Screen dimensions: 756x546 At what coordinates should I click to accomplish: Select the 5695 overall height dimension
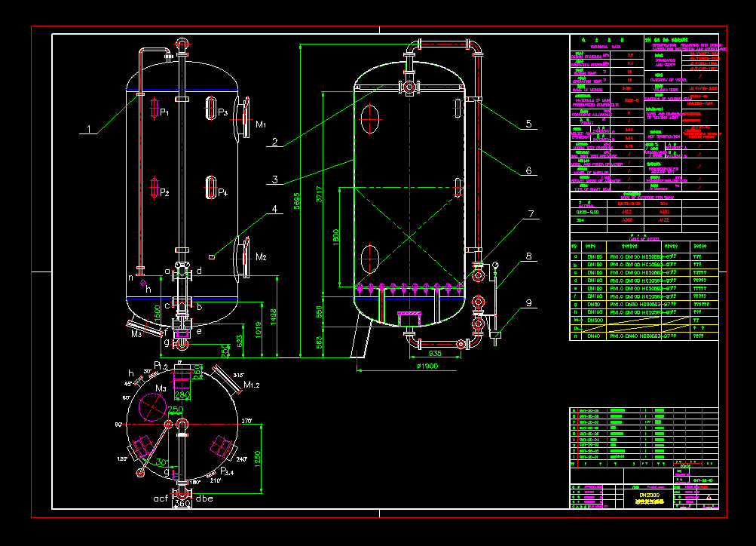pos(296,201)
